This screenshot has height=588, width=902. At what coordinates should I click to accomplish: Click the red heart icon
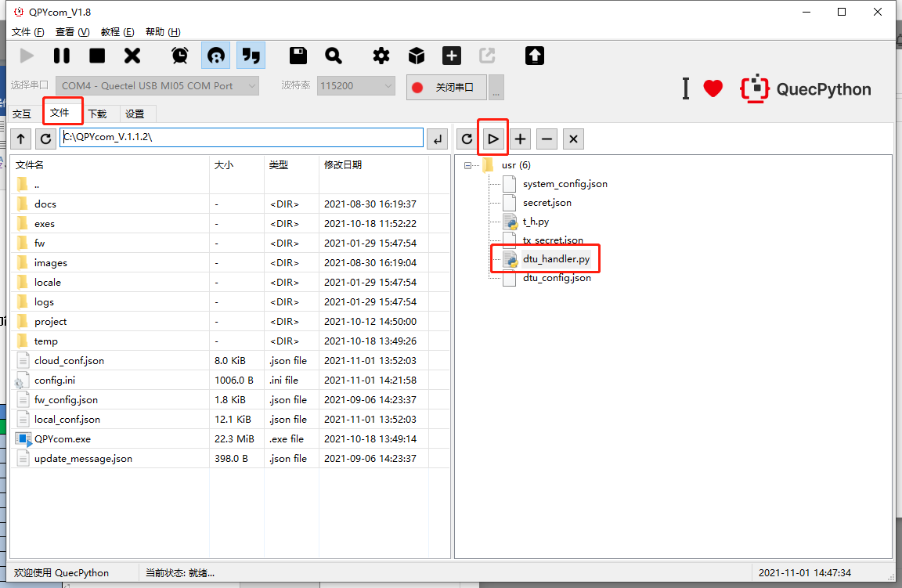(x=713, y=88)
